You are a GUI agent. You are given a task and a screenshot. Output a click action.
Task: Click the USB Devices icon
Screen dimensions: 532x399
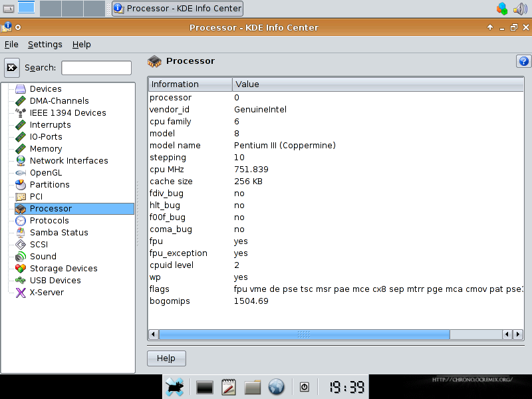[x=21, y=280]
